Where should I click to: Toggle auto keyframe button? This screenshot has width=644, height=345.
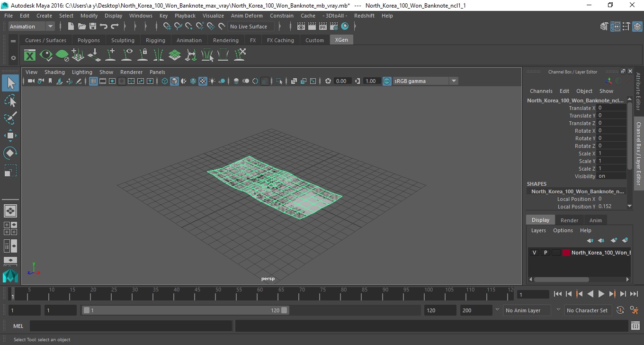pyautogui.click(x=620, y=310)
